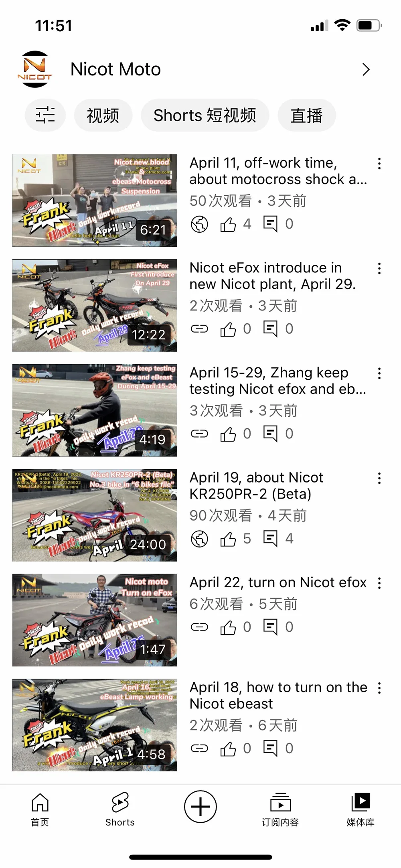Open the filter sliders icon chip

pyautogui.click(x=45, y=115)
